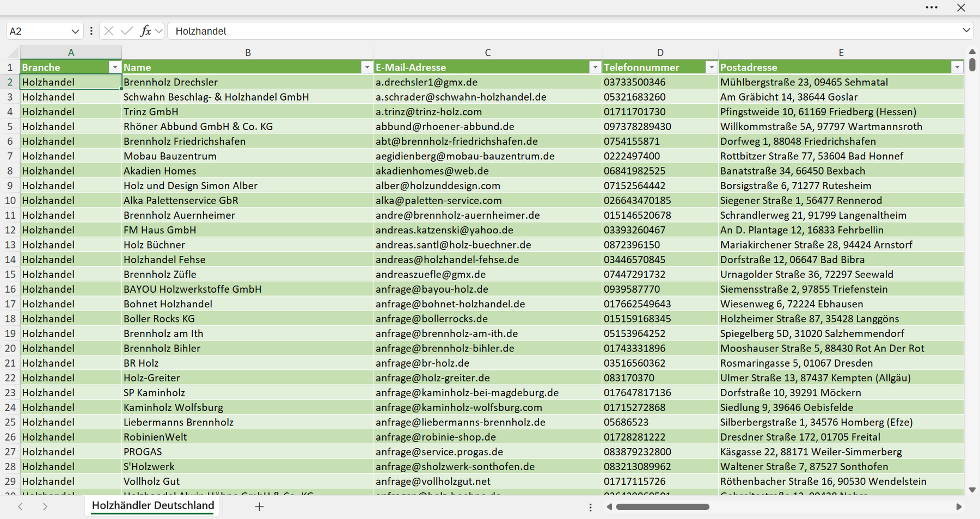Select cell BR Holz
The height and width of the screenshot is (519, 980).
point(248,363)
